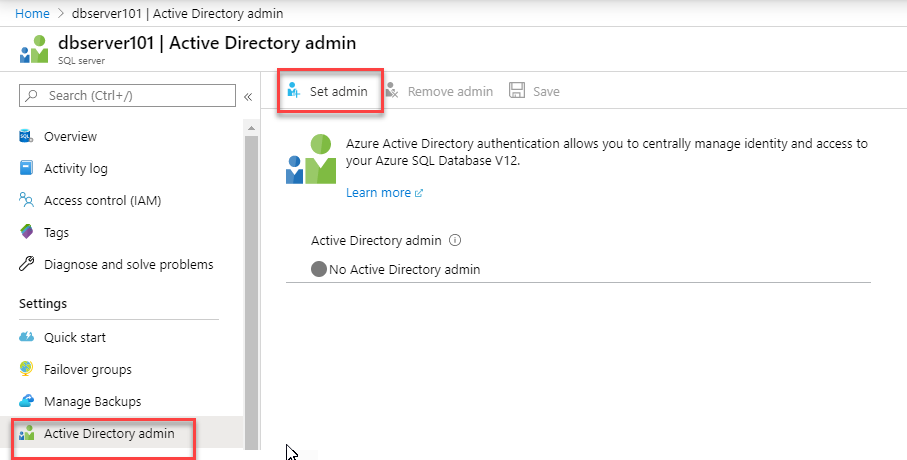Click the Access control (IAM) people icon

tap(27, 200)
